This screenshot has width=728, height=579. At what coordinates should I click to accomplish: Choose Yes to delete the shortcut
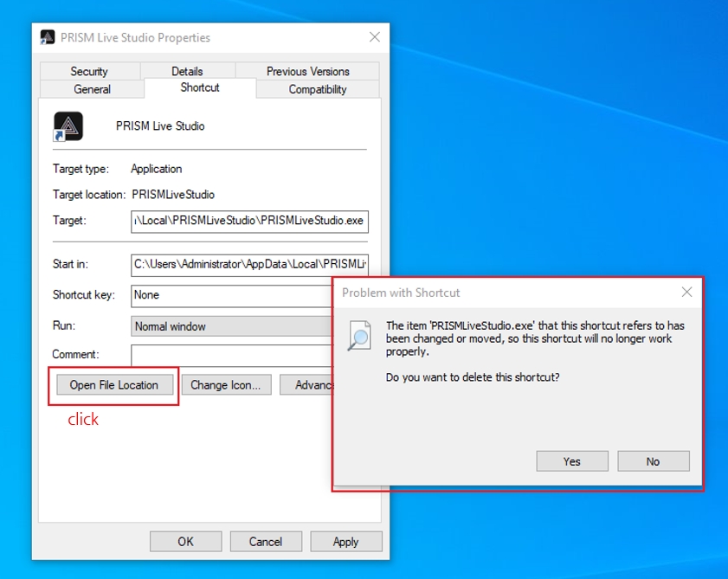pyautogui.click(x=571, y=461)
